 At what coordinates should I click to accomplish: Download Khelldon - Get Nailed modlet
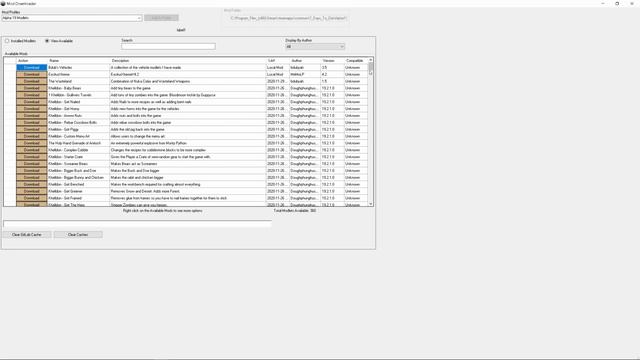point(32,102)
